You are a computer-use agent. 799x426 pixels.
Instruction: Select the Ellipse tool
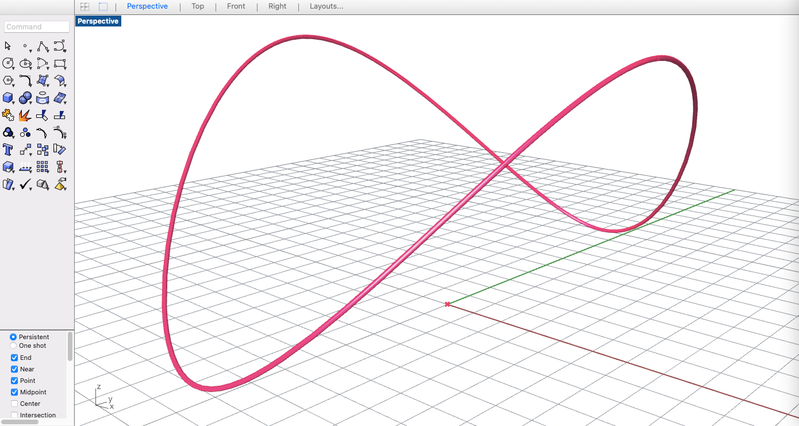25,64
